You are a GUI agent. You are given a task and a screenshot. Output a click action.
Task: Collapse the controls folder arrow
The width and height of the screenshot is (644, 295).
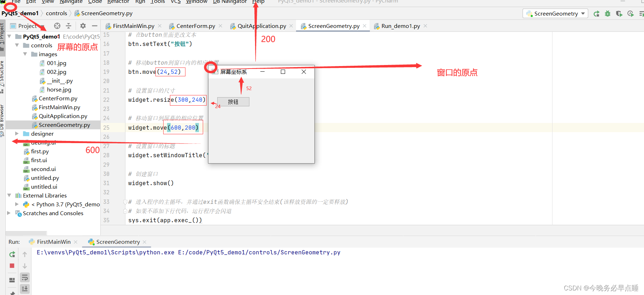point(17,45)
